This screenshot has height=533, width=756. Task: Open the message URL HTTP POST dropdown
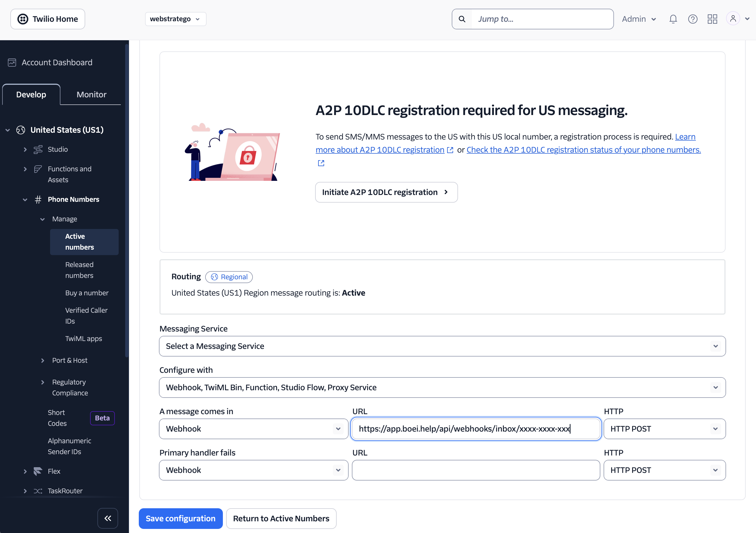point(665,429)
